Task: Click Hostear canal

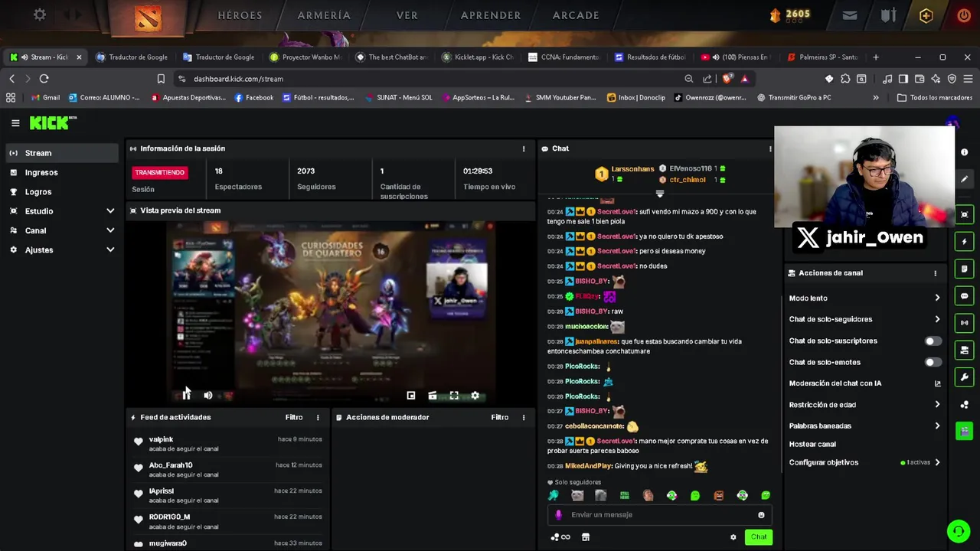Action: [x=812, y=444]
